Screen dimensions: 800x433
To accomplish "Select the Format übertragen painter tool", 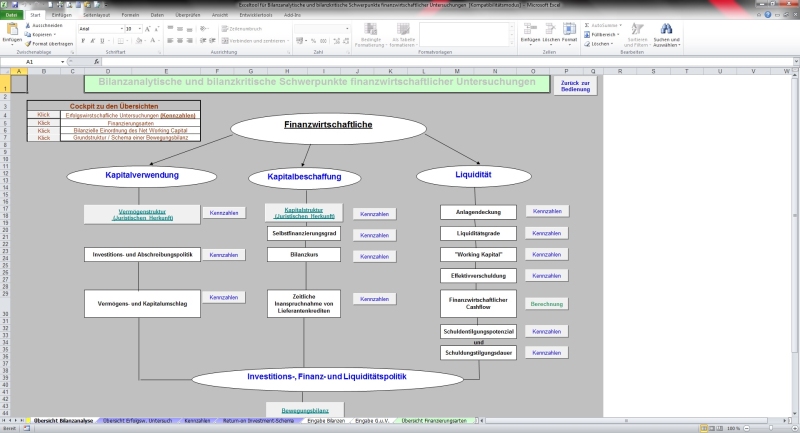I will coord(30,44).
